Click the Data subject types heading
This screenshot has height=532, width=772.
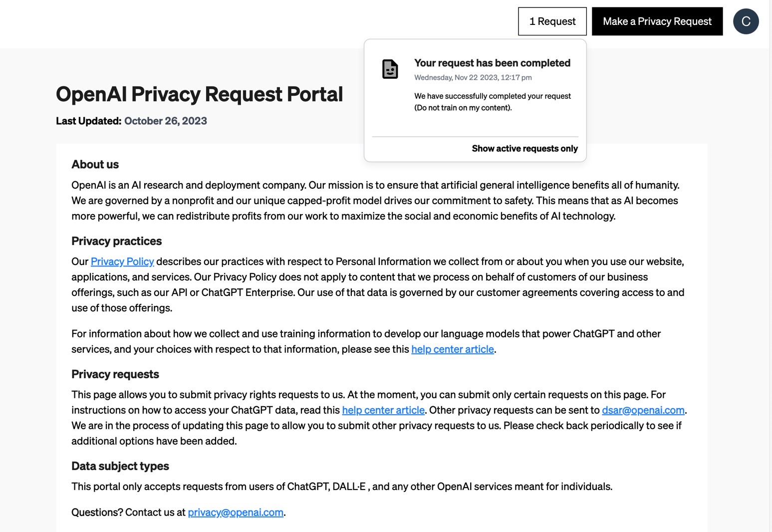click(x=120, y=466)
